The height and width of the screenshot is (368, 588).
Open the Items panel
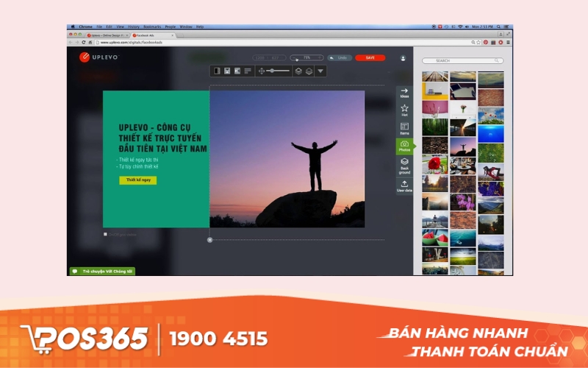click(x=404, y=129)
